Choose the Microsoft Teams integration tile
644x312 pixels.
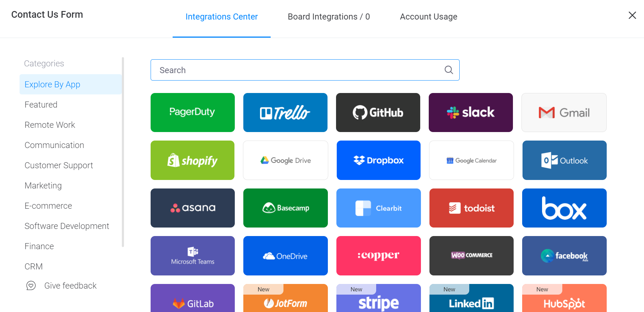pyautogui.click(x=193, y=256)
